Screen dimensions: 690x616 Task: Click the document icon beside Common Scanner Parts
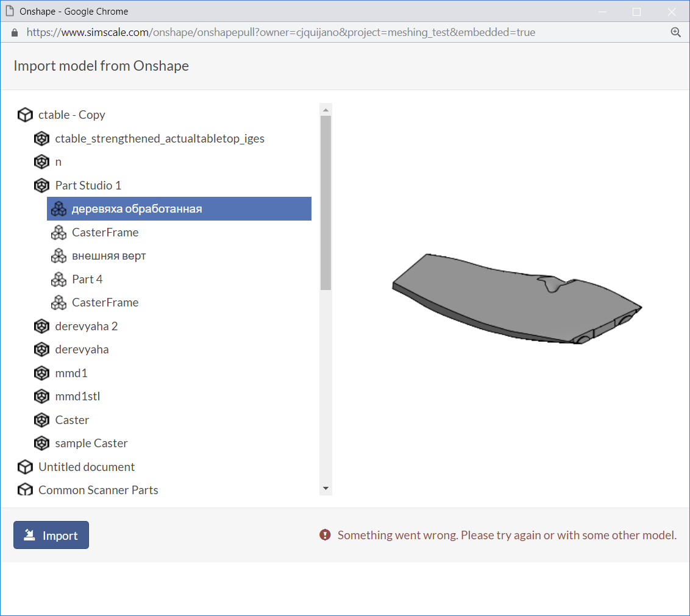(25, 490)
